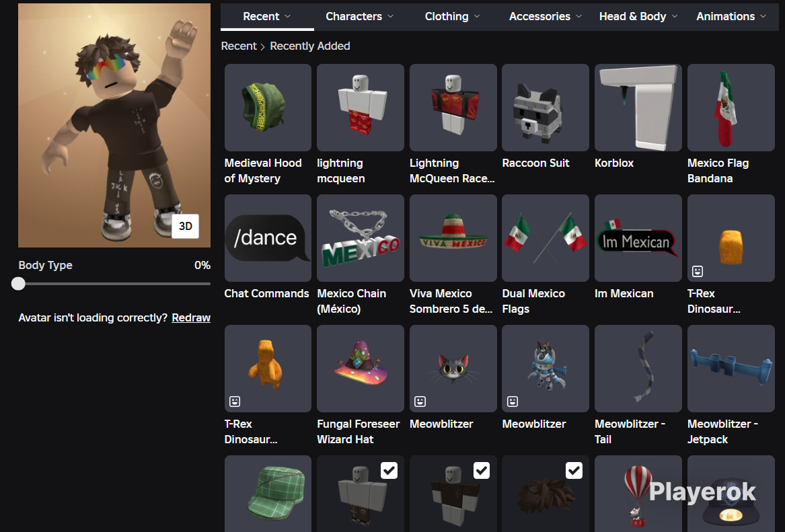The image size is (785, 532).
Task: Equip the Dual Mexico Flags accessory
Action: [545, 238]
